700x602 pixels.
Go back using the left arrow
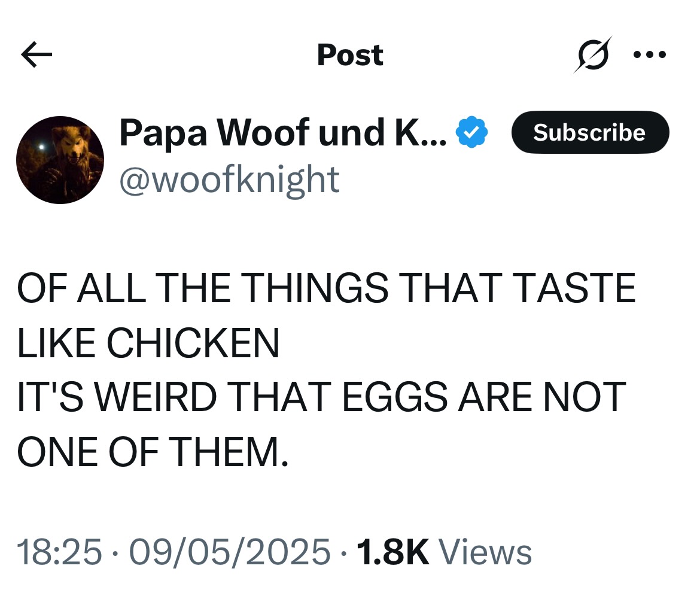(x=36, y=56)
